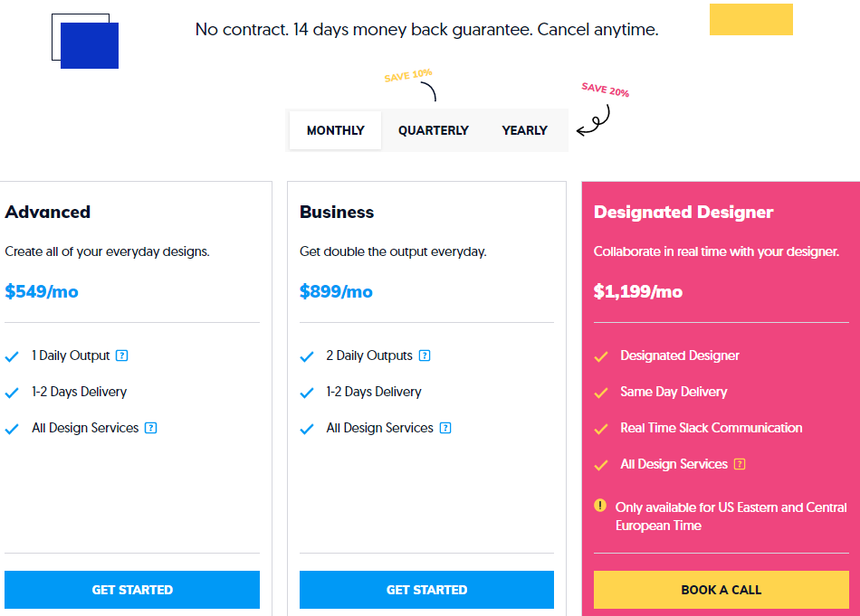Click the Designated Designer plan heading
Image resolution: width=860 pixels, height=616 pixels.
click(x=683, y=212)
